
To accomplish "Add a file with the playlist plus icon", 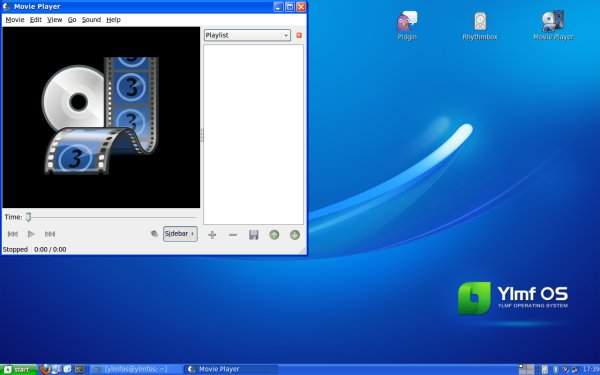I will click(212, 235).
